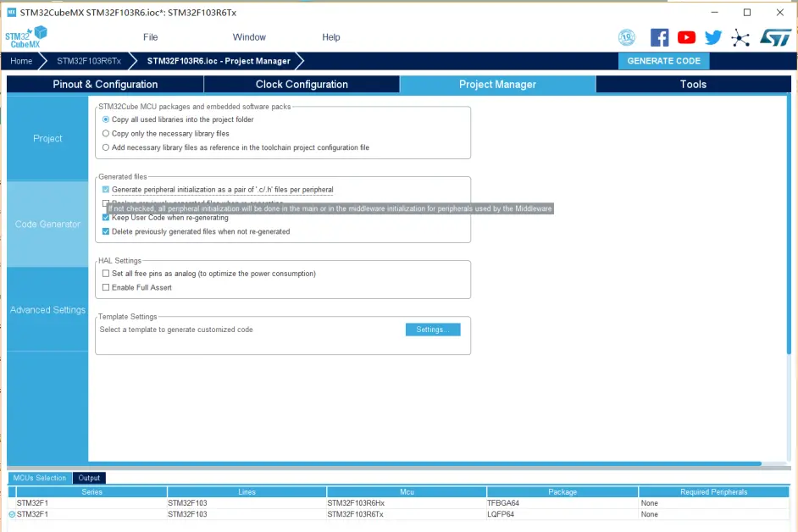Image resolution: width=798 pixels, height=532 pixels.
Task: Open template Settings... button
Action: click(433, 330)
